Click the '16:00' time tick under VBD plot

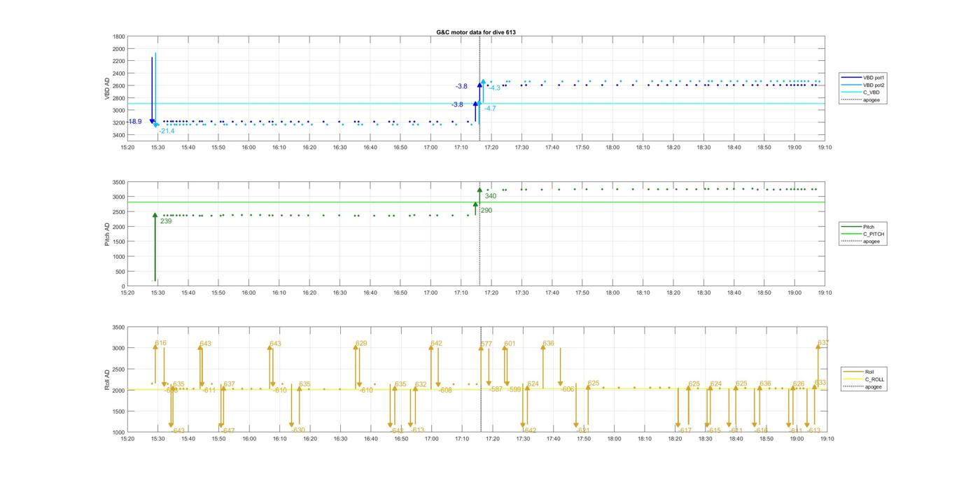coord(248,147)
